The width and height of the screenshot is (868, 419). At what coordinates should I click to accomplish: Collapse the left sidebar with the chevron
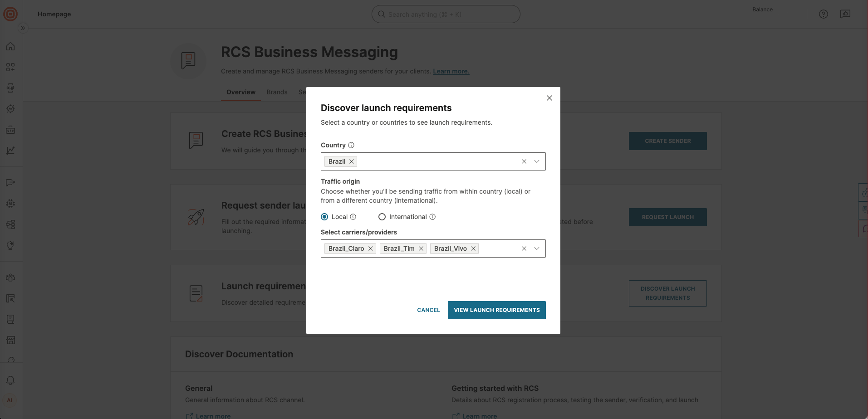pos(23,28)
